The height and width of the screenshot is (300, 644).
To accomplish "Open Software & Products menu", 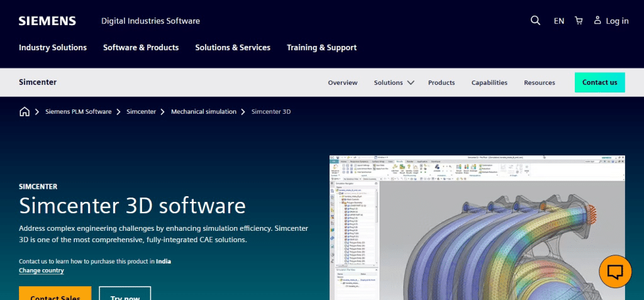I will [x=141, y=48].
